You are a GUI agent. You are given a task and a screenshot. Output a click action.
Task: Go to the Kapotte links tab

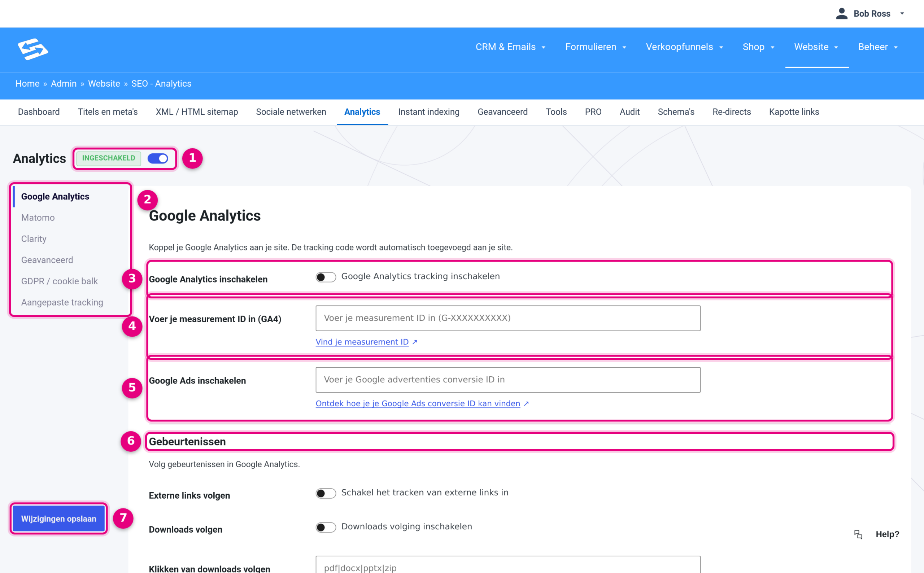pyautogui.click(x=794, y=112)
